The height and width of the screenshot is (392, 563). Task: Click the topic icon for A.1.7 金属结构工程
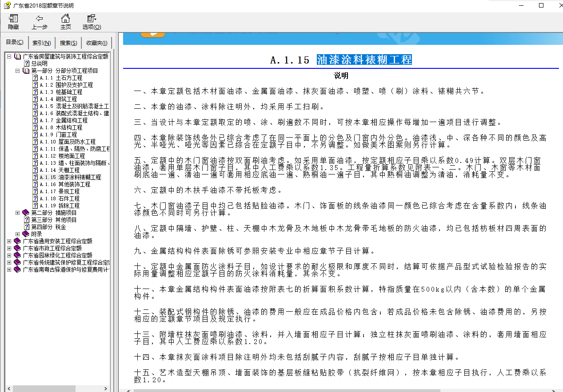(35, 120)
